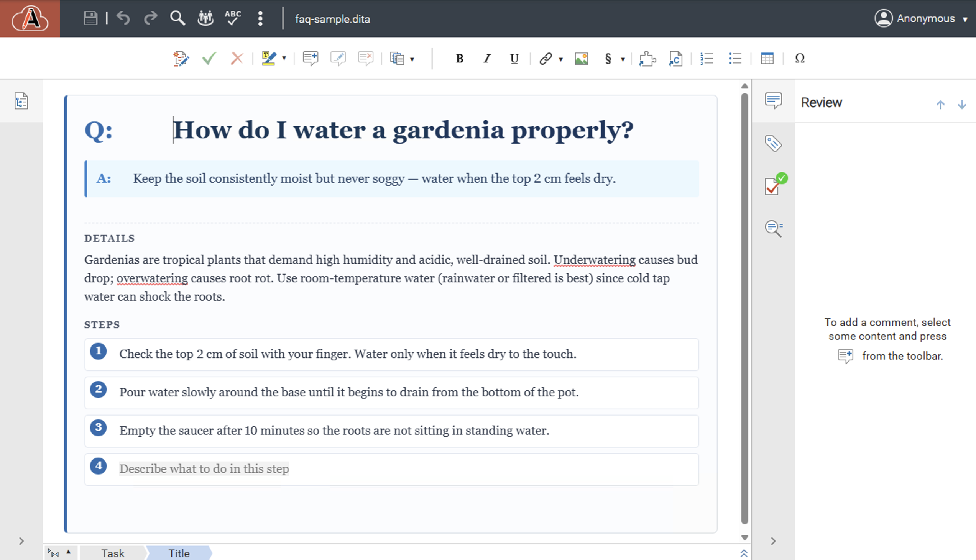Viewport: 976px width, 560px height.
Task: Click the misspelled word 'overwatering'
Action: click(152, 278)
